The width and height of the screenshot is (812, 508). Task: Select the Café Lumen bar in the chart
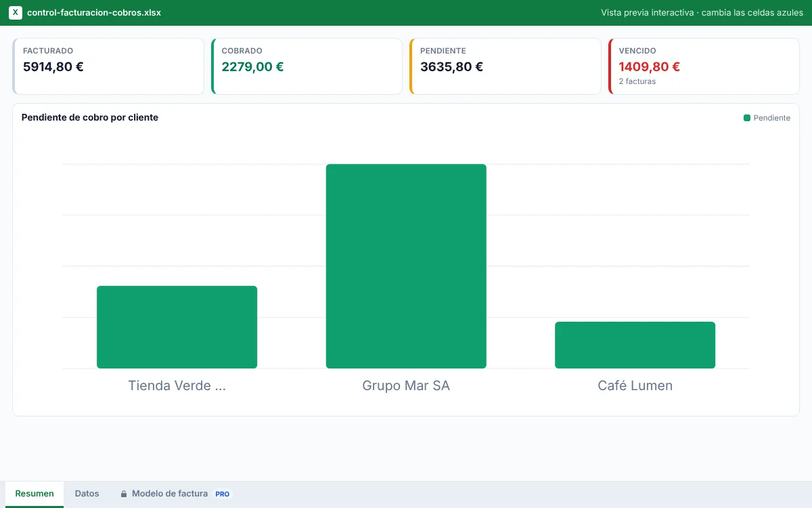click(635, 345)
